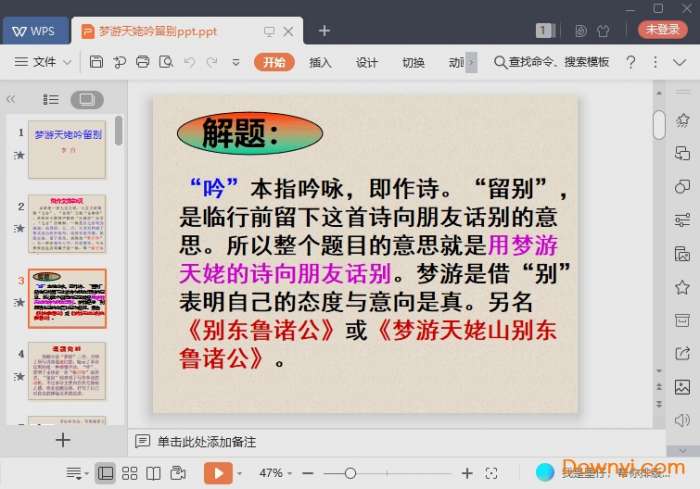Open the more options dots menu
The image size is (700, 489).
pyautogui.click(x=655, y=62)
